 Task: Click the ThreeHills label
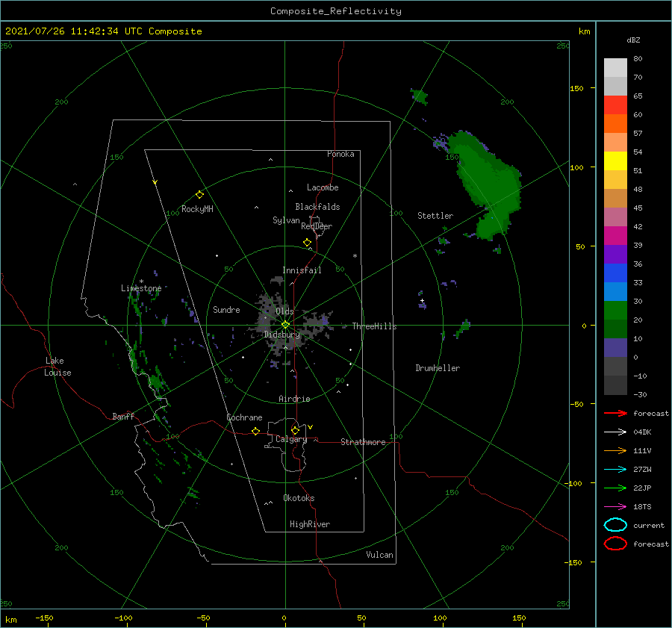click(374, 326)
